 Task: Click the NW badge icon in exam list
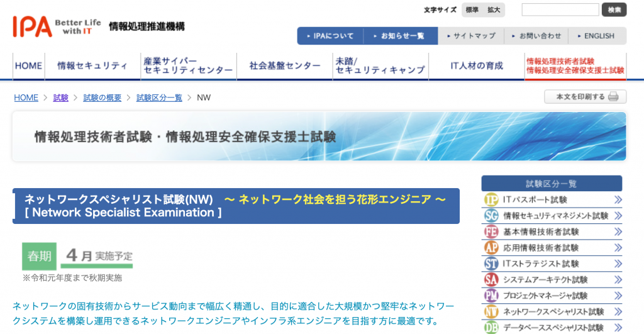tap(491, 312)
